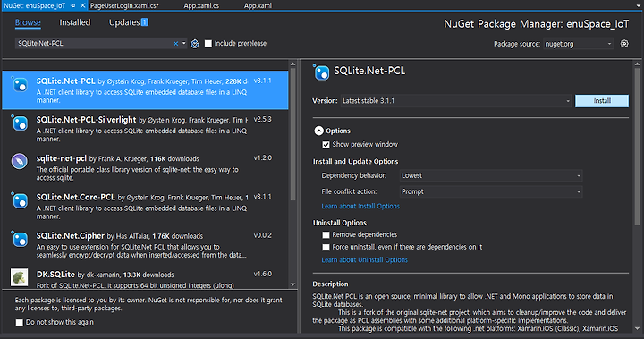Enable Include prerelease checkbox
Image resolution: width=644 pixels, height=339 pixels.
coord(208,44)
